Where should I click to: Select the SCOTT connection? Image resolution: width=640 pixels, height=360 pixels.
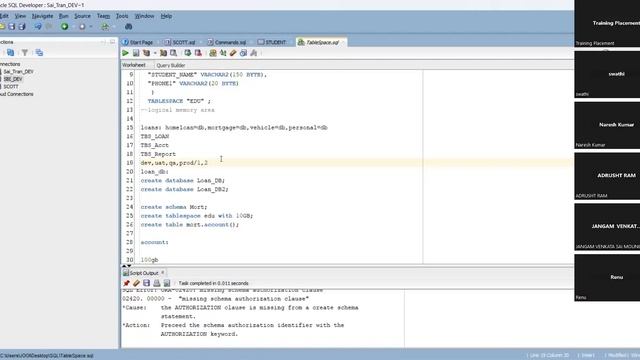11,87
